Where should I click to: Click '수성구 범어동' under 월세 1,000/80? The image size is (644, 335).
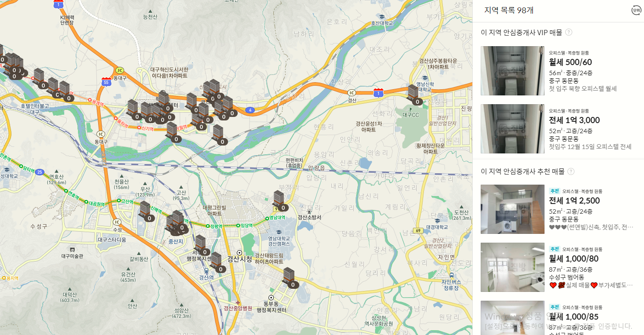click(566, 277)
